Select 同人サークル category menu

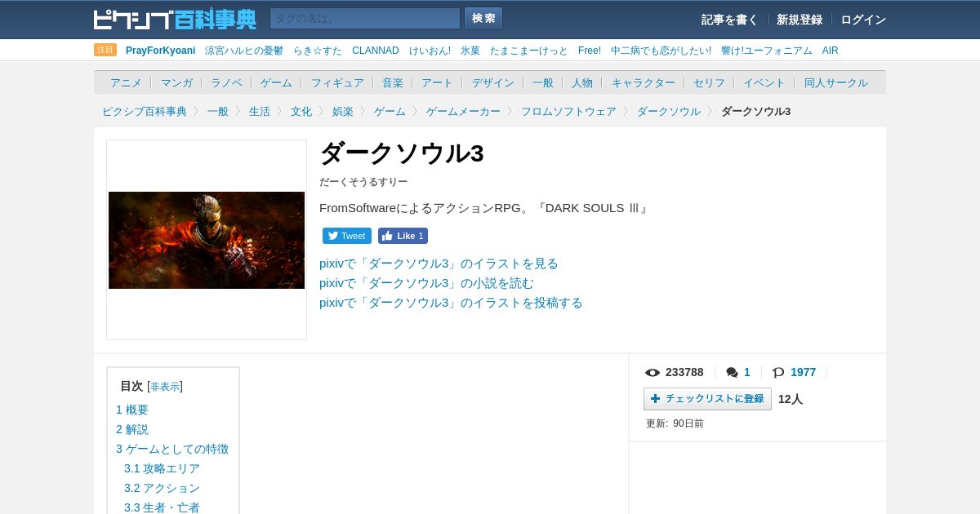click(836, 82)
